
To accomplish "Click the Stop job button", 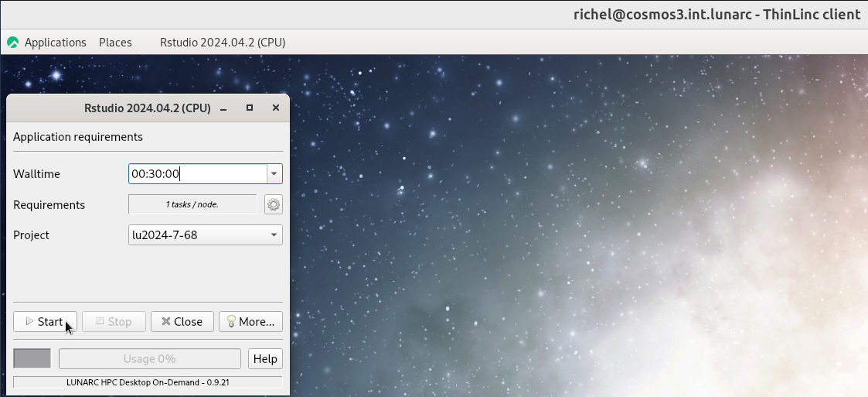I will (114, 321).
